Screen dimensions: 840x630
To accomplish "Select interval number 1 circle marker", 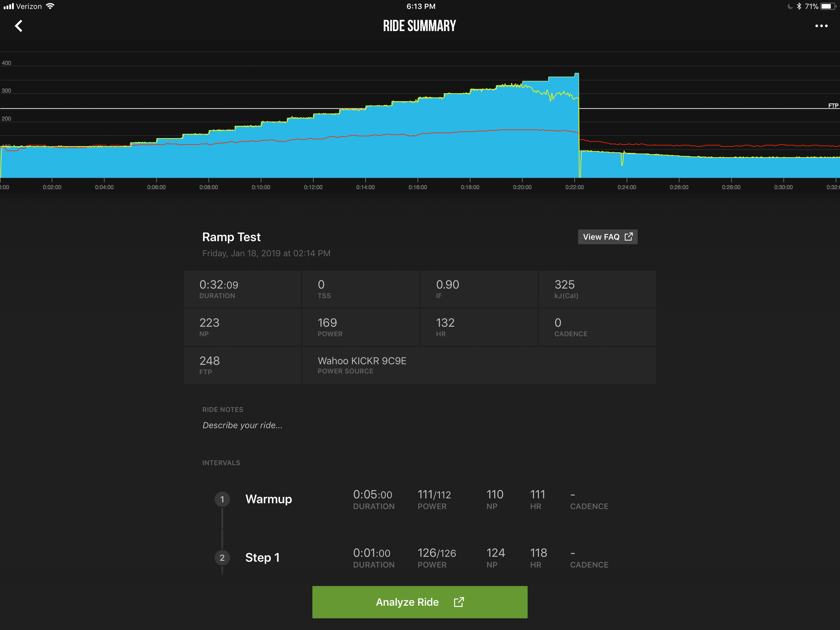I will coord(222,499).
